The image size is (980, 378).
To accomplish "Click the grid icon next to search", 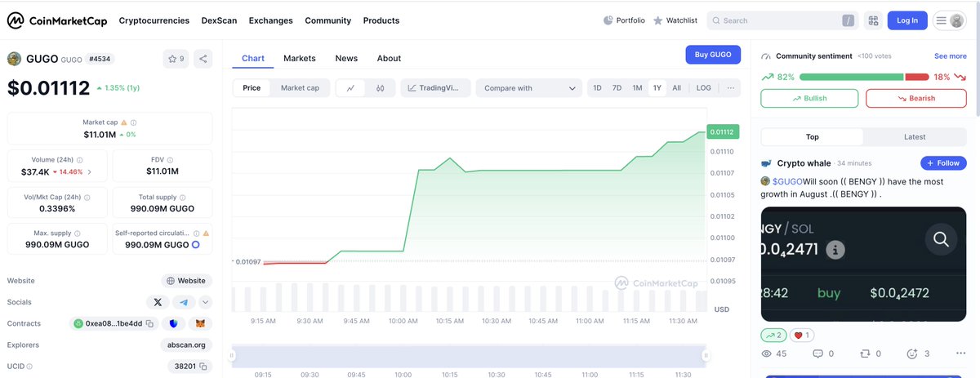I will pyautogui.click(x=874, y=20).
